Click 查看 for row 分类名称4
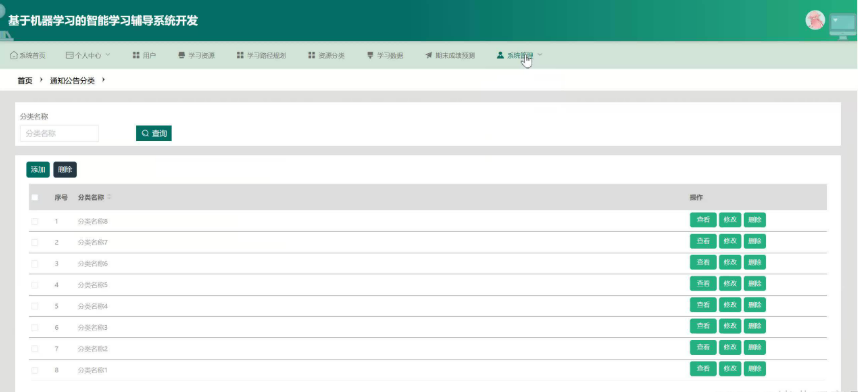 (x=703, y=305)
